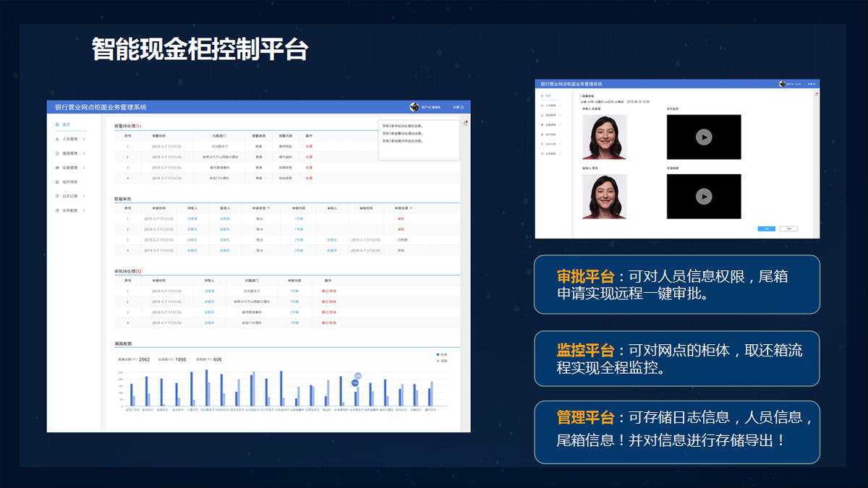The image size is (868, 488).
Task: Click the 注销 logout icon in large dashboard header
Action: [x=464, y=107]
